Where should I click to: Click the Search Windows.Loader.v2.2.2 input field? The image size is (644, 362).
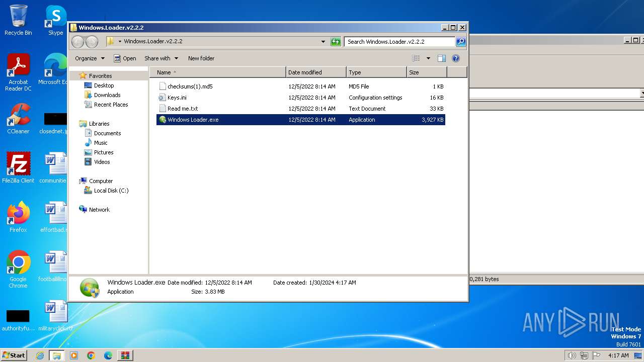pyautogui.click(x=399, y=42)
